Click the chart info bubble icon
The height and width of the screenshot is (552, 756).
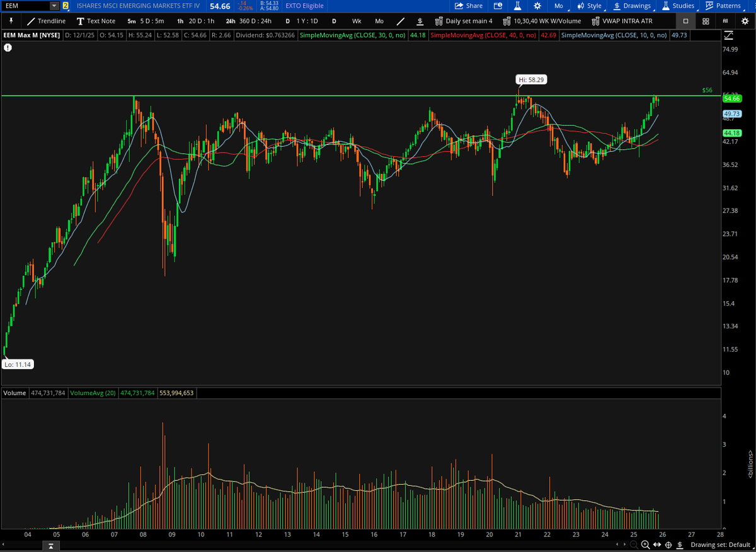click(8, 47)
